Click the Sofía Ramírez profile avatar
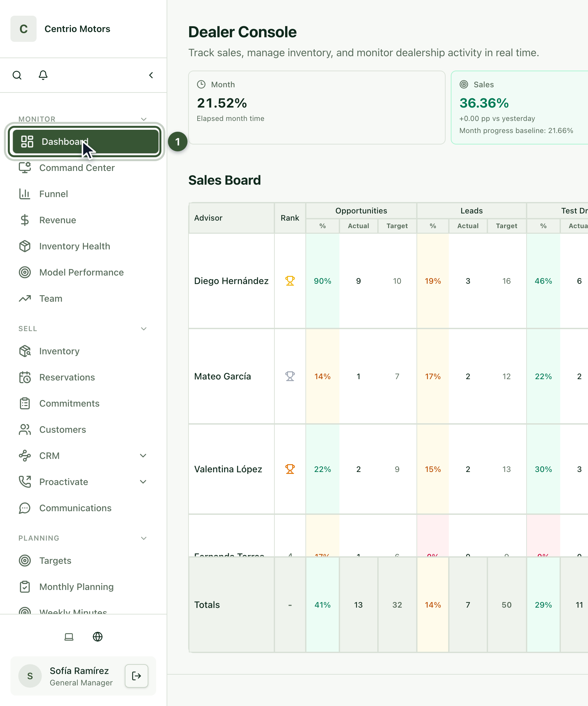Viewport: 588px width, 706px height. (30, 676)
